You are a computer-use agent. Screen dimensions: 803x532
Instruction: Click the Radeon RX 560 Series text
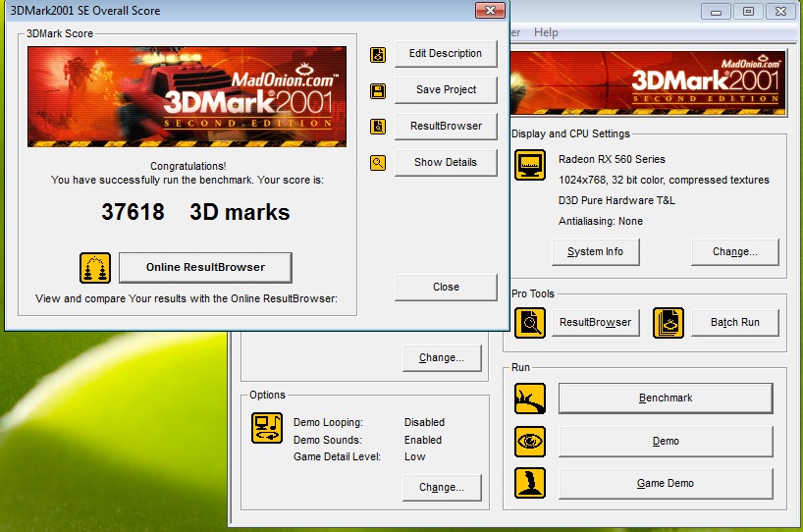pyautogui.click(x=612, y=159)
